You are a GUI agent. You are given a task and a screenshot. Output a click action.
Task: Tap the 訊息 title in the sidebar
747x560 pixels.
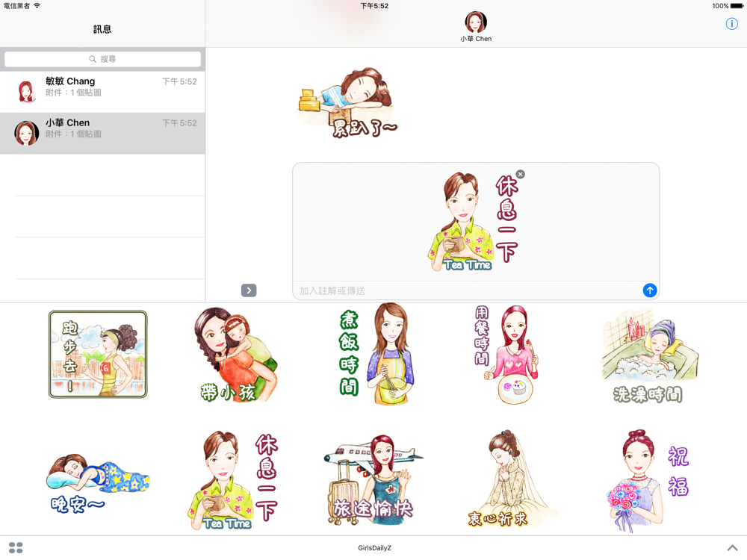tap(102, 29)
